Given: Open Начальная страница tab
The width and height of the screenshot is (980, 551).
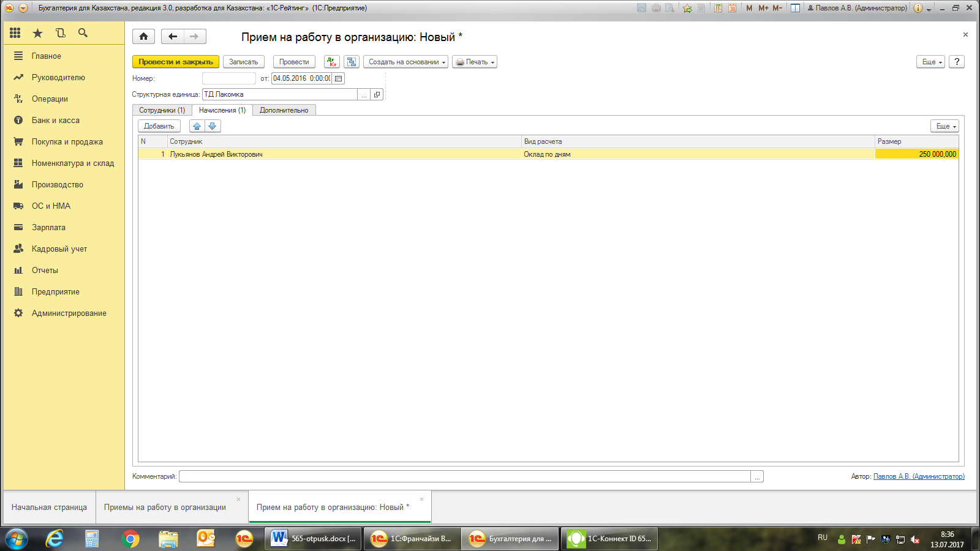Looking at the screenshot, I should (49, 507).
